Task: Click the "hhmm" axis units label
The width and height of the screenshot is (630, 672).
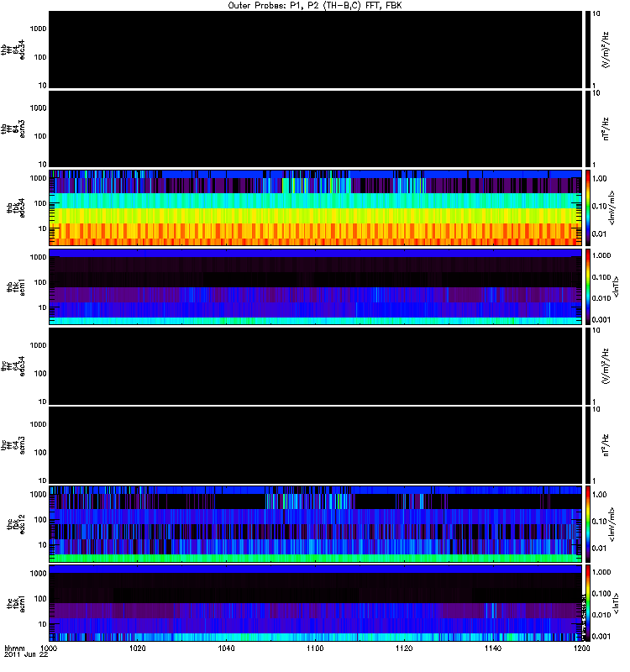Action: (x=14, y=648)
